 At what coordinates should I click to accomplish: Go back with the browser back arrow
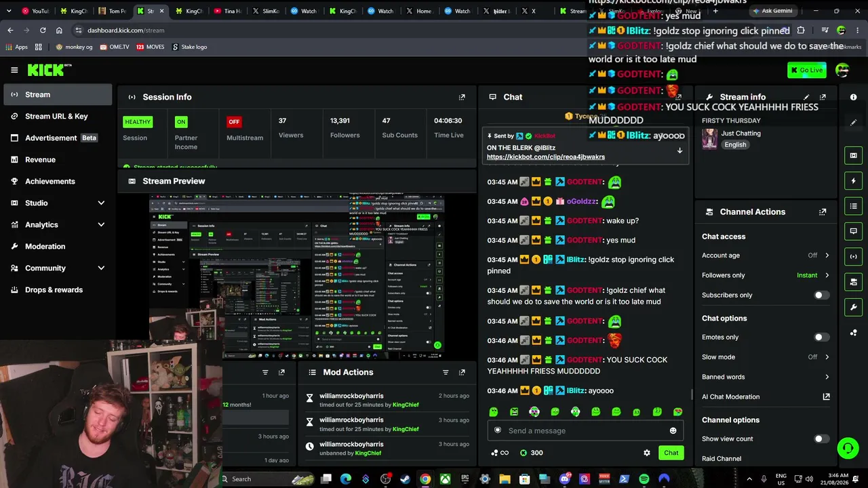pos(10,30)
